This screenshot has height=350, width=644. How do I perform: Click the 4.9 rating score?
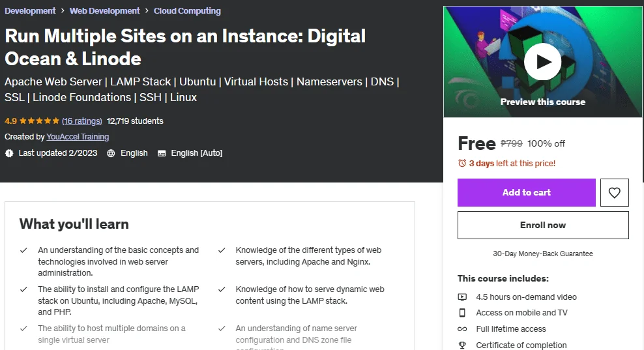[x=10, y=121]
